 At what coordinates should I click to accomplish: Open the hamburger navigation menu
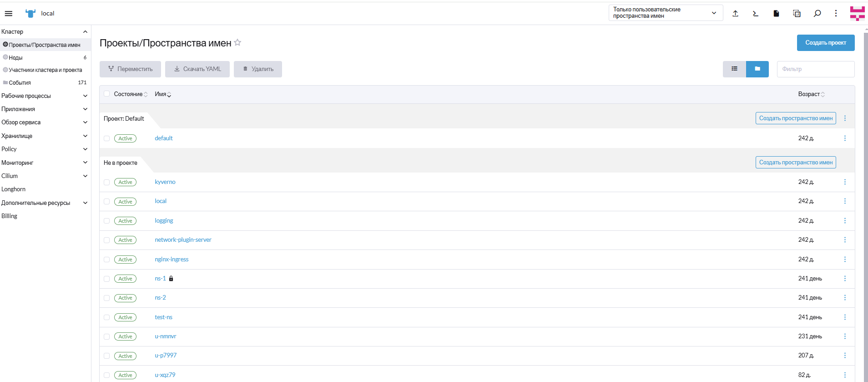click(9, 14)
